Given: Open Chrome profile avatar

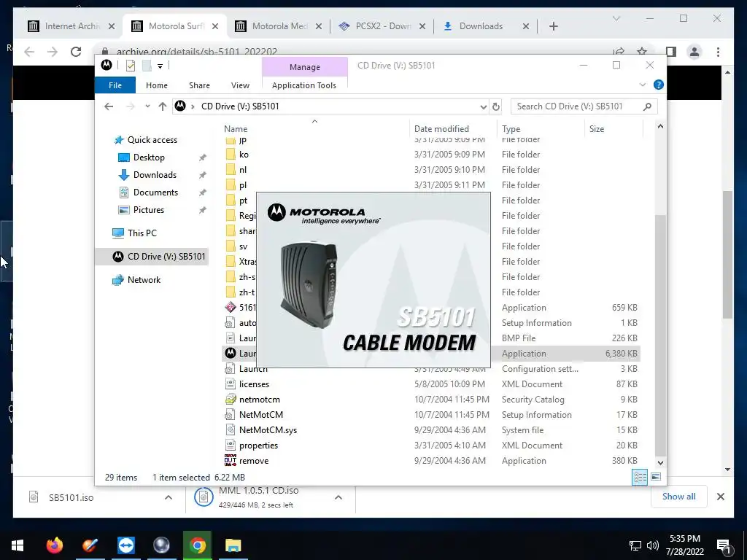Looking at the screenshot, I should [x=694, y=52].
